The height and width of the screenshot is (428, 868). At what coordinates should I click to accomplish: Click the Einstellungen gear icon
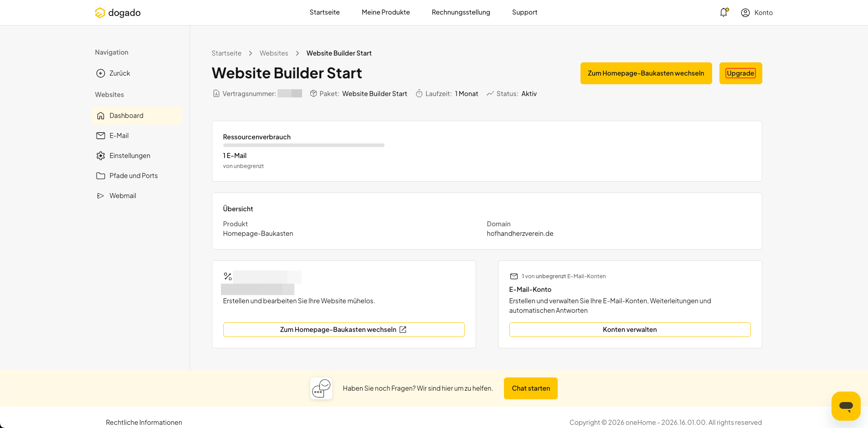pyautogui.click(x=101, y=156)
